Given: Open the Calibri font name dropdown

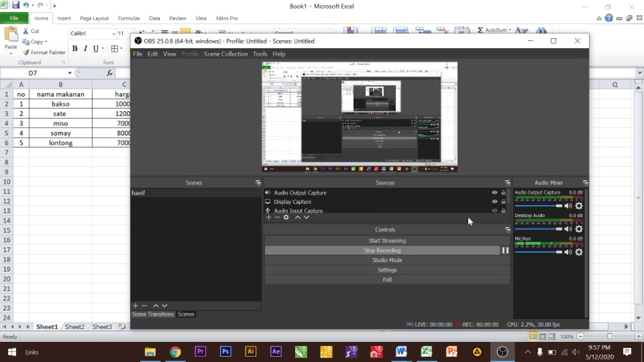Looking at the screenshot, I should coord(113,34).
